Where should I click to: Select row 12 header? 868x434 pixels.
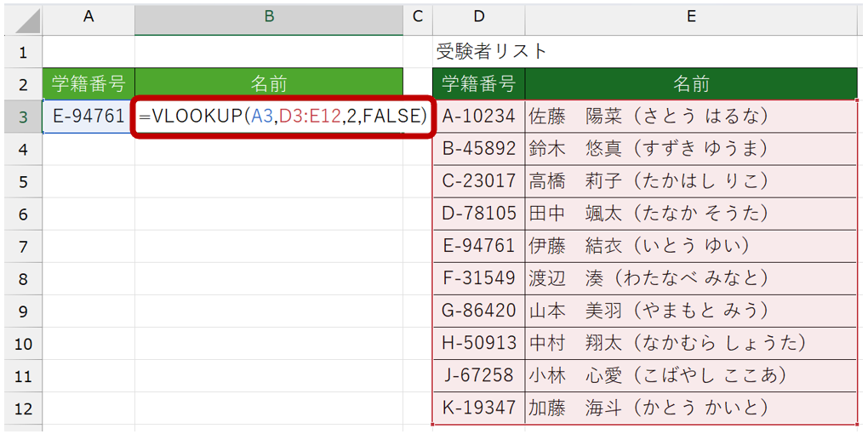tap(23, 408)
